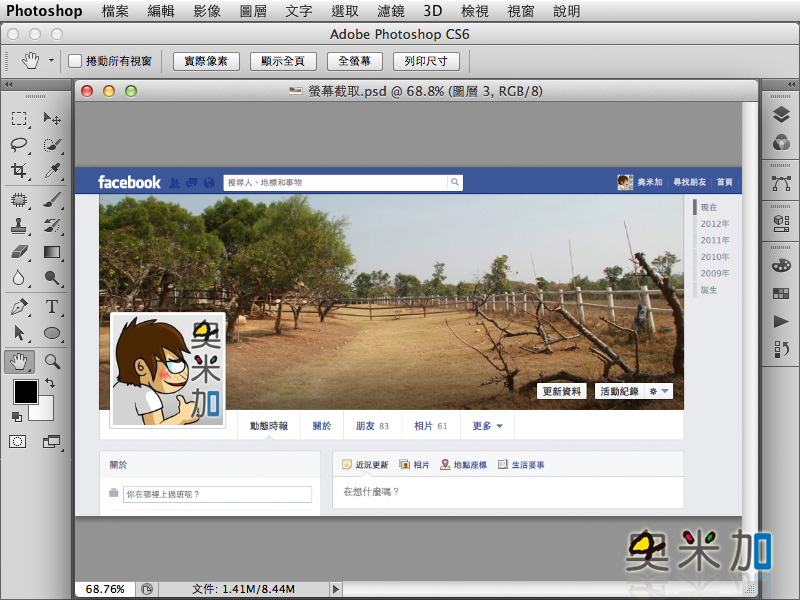Viewport: 800px width, 600px height.
Task: Click the Hand tool in toolbox
Action: pos(19,361)
